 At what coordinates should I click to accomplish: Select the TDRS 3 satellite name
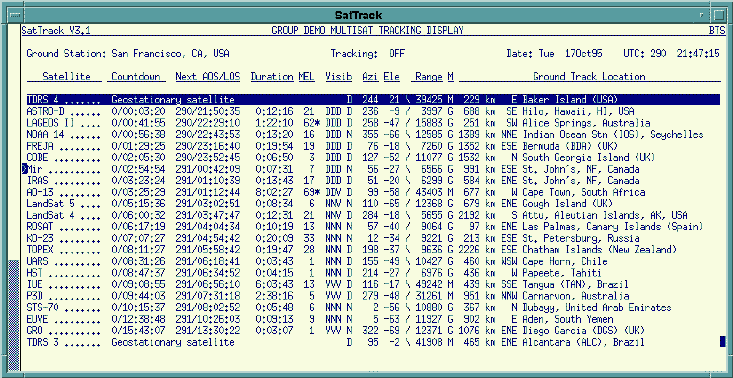pos(44,342)
